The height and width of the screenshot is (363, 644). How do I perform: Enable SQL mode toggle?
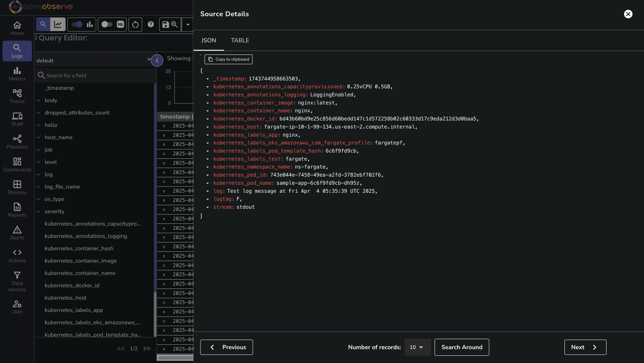[107, 25]
